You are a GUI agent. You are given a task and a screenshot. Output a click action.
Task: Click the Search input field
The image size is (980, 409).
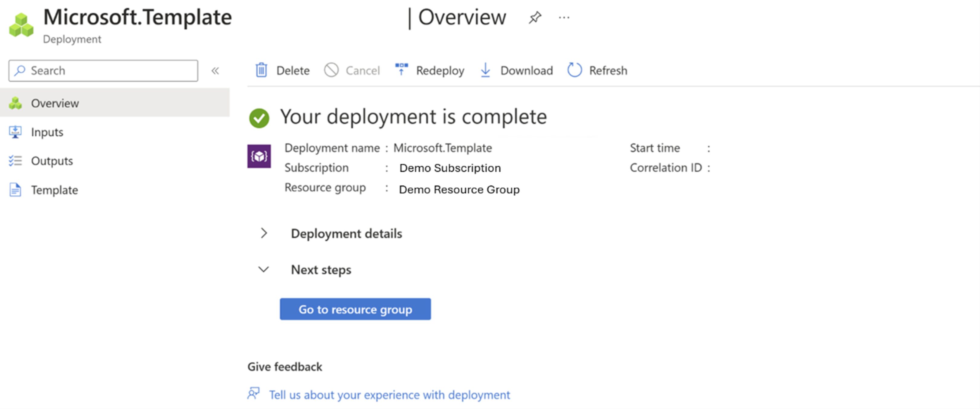[x=105, y=70]
